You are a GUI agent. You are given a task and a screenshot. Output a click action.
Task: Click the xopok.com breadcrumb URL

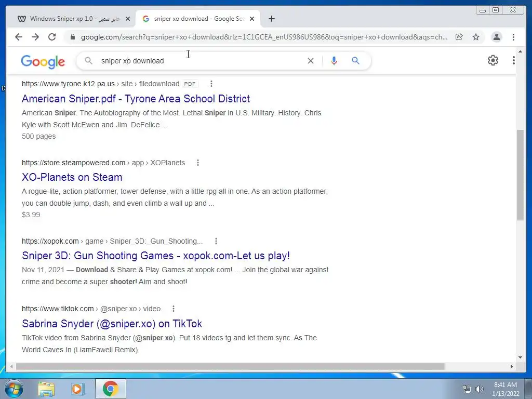112,241
